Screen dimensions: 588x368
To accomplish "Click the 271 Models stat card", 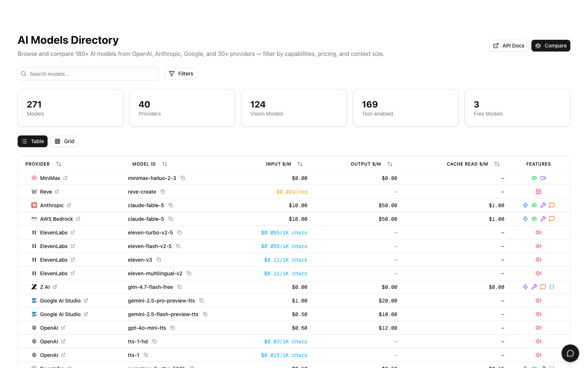I will click(x=71, y=108).
